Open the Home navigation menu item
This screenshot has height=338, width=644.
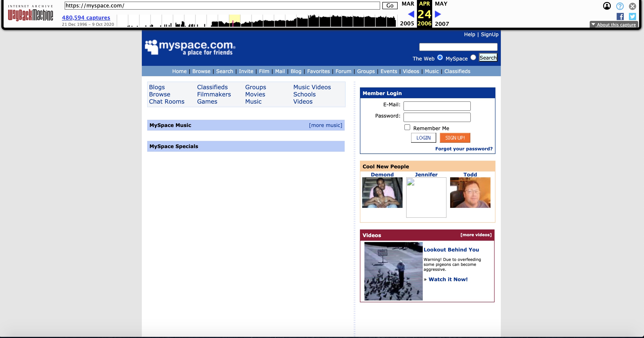(x=179, y=71)
